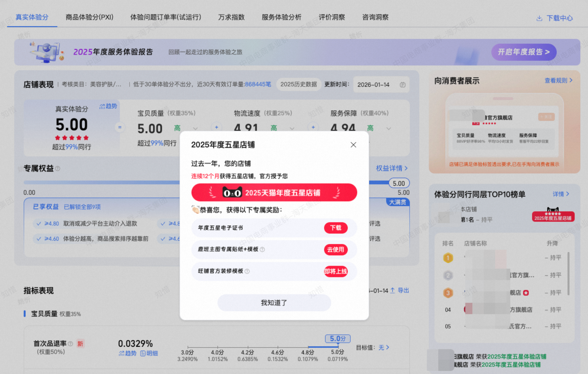Expand the 服务保障 score chevron
This screenshot has height=374, width=588.
[388, 129]
